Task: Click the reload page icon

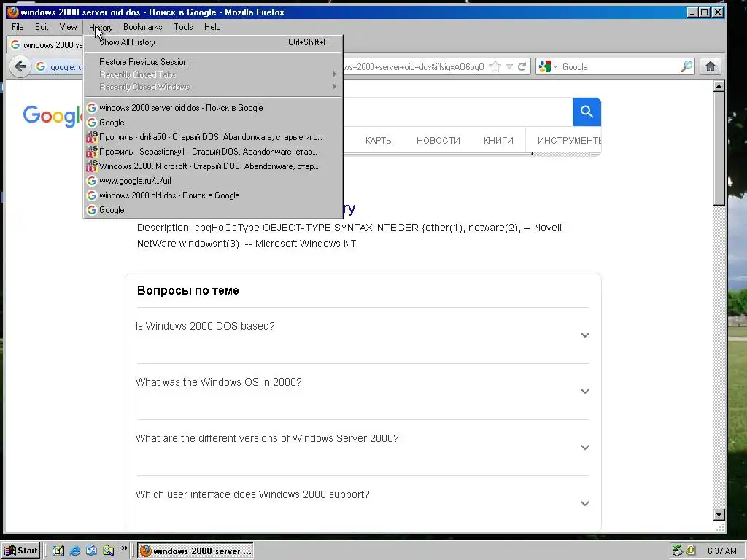Action: pyautogui.click(x=522, y=66)
